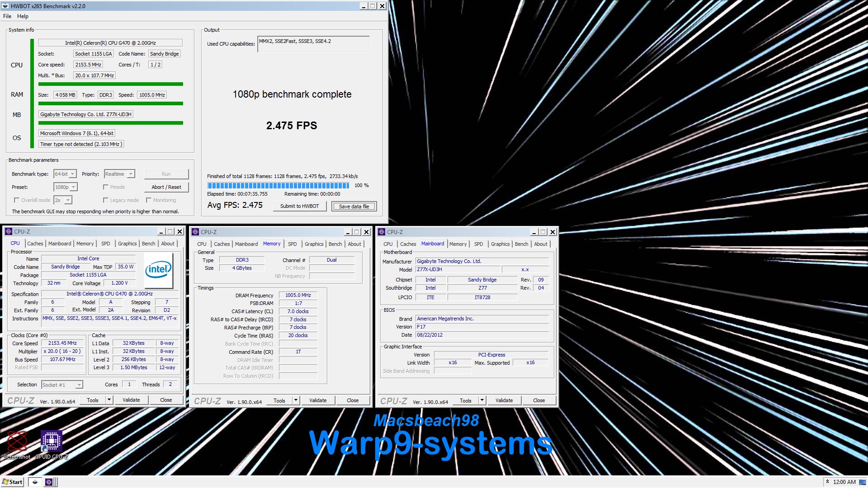Click the 12:00 AM system clock
The width and height of the screenshot is (868, 488).
[844, 482]
